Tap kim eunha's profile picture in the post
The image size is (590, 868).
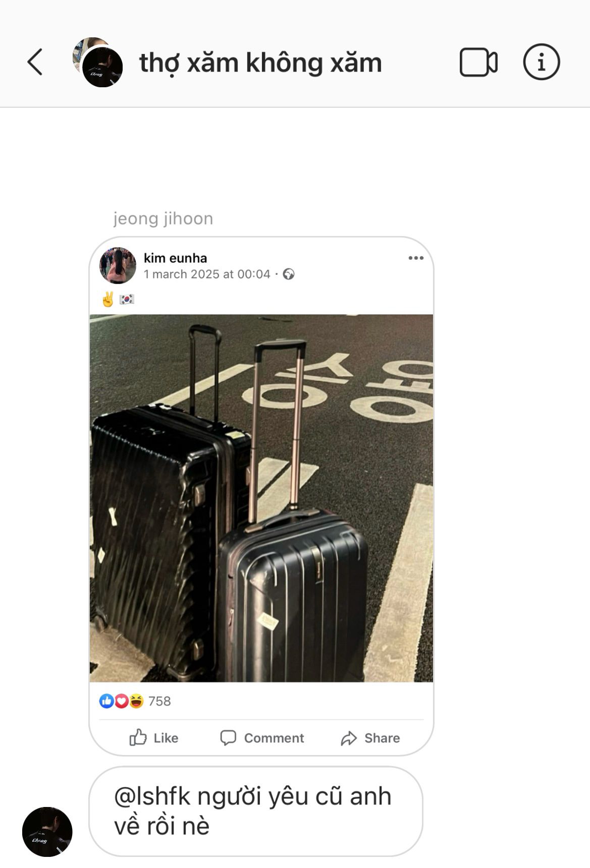[x=118, y=265]
